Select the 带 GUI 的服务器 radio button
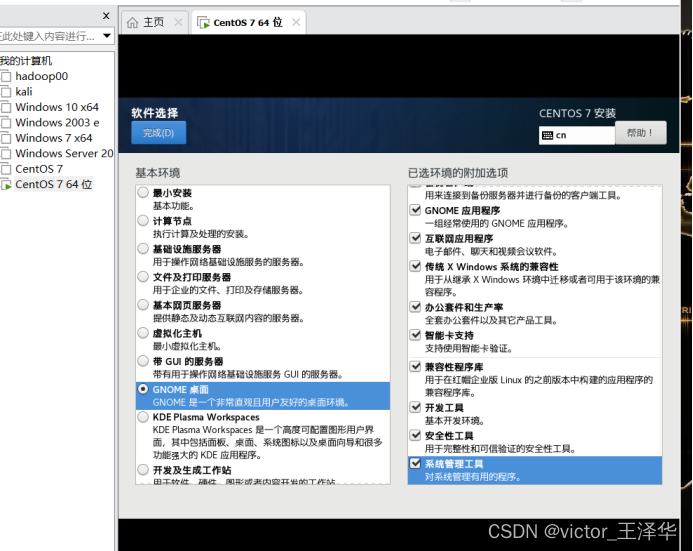Screen dimensions: 693x551 point(143,361)
